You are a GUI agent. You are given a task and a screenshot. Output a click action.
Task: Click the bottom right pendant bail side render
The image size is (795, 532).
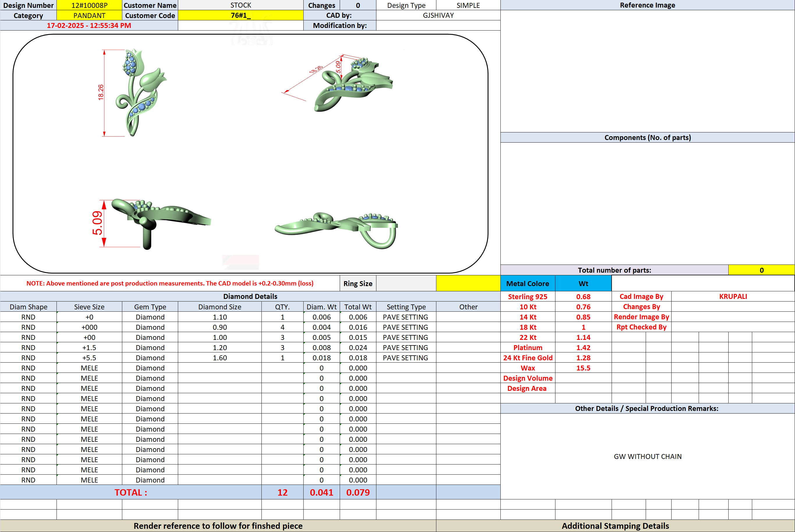(x=336, y=231)
